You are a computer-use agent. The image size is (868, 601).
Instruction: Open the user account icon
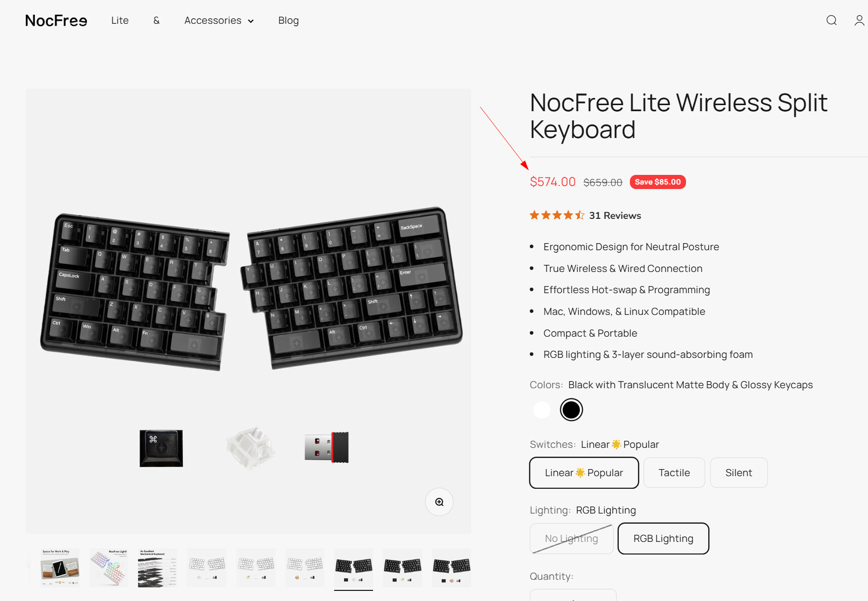click(x=859, y=20)
